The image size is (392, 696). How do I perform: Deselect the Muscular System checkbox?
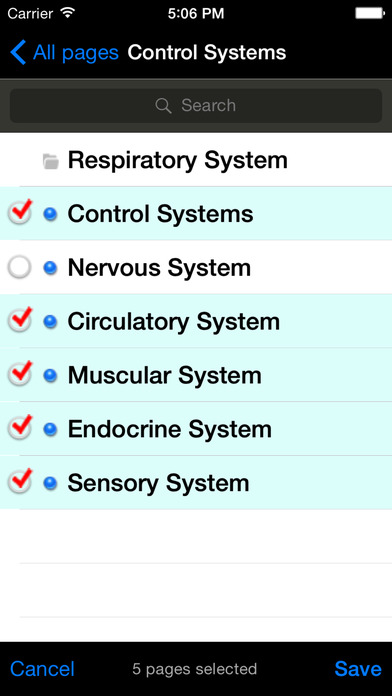pos(20,373)
